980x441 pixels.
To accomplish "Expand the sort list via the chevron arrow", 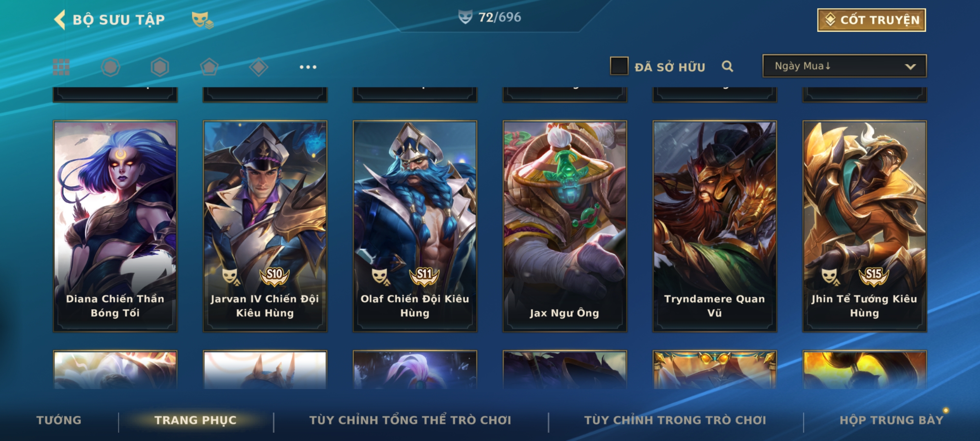I will [910, 67].
